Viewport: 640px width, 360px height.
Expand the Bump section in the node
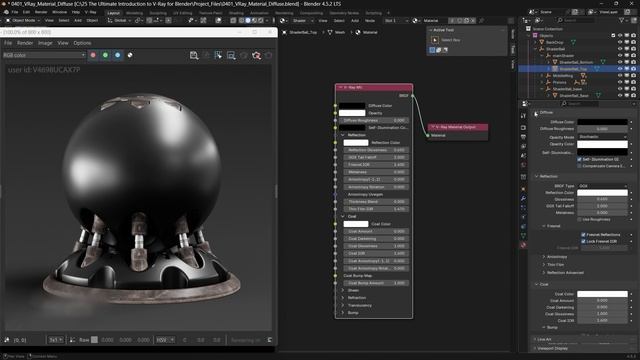pyautogui.click(x=343, y=313)
